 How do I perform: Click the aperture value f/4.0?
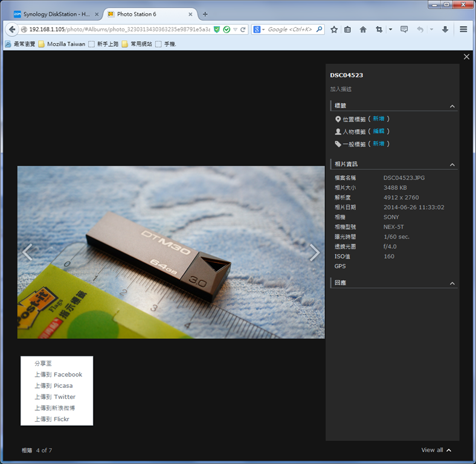tap(390, 246)
